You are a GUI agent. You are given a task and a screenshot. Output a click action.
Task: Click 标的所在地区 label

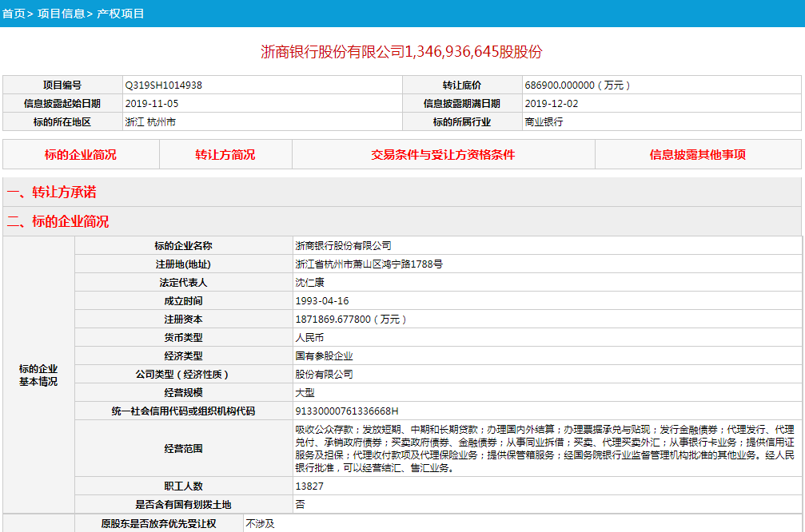tap(62, 122)
